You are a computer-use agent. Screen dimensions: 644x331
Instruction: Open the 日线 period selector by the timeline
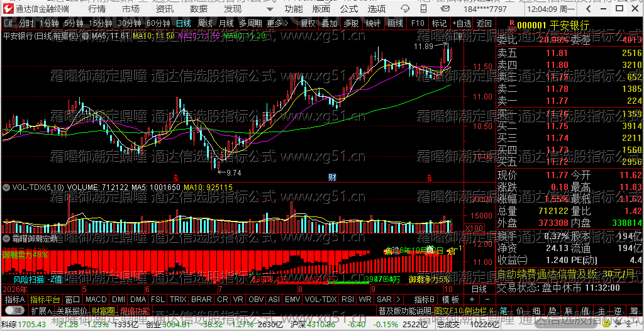pyautogui.click(x=479, y=289)
